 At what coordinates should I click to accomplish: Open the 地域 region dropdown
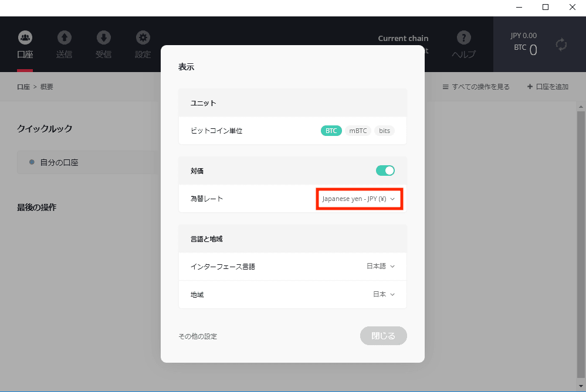pyautogui.click(x=384, y=294)
